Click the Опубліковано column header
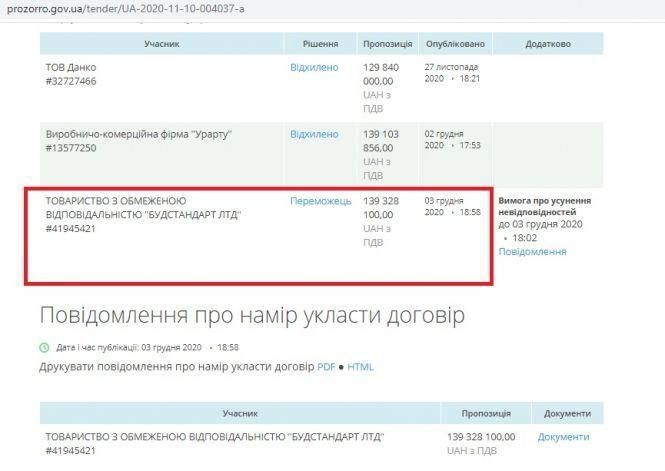This screenshot has width=665, height=471. 455,44
